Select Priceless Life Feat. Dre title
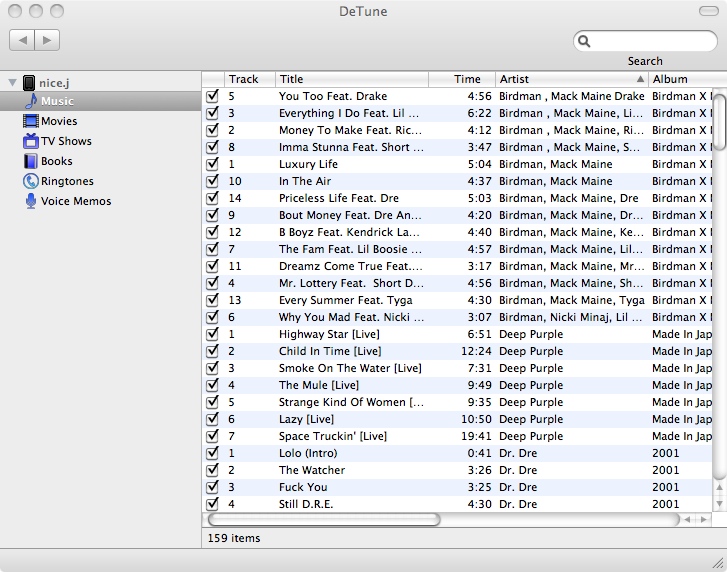Screen dimensions: 727x572 [x=338, y=198]
